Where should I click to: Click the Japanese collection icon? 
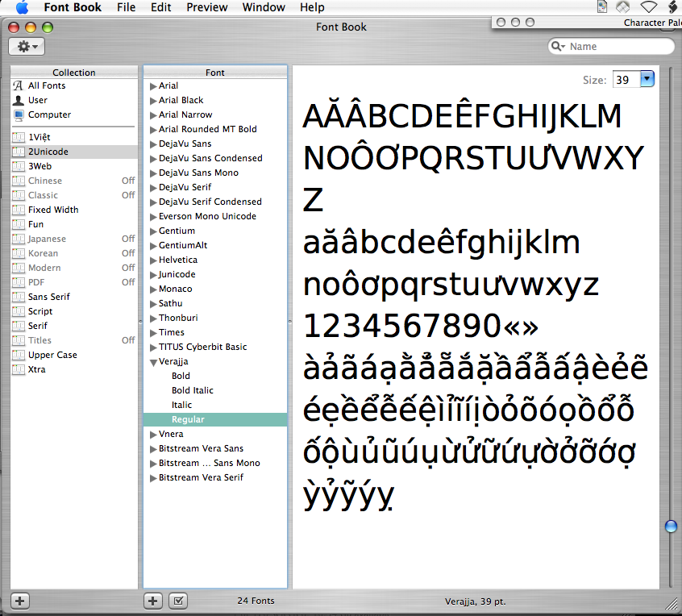[19, 239]
